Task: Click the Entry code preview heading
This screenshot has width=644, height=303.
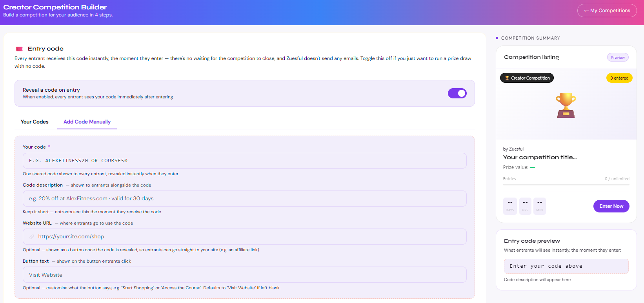Action: pyautogui.click(x=532, y=241)
